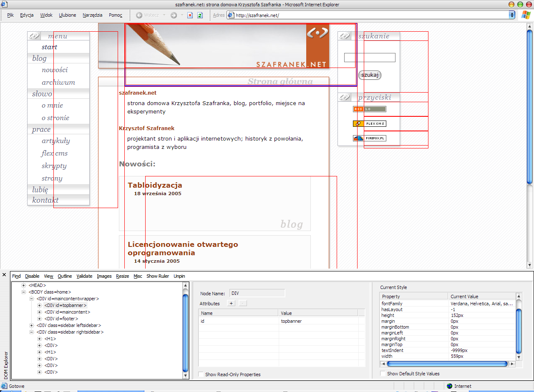This screenshot has height=392, width=534.
Task: Add an attribute with the plus button
Action: click(x=231, y=304)
